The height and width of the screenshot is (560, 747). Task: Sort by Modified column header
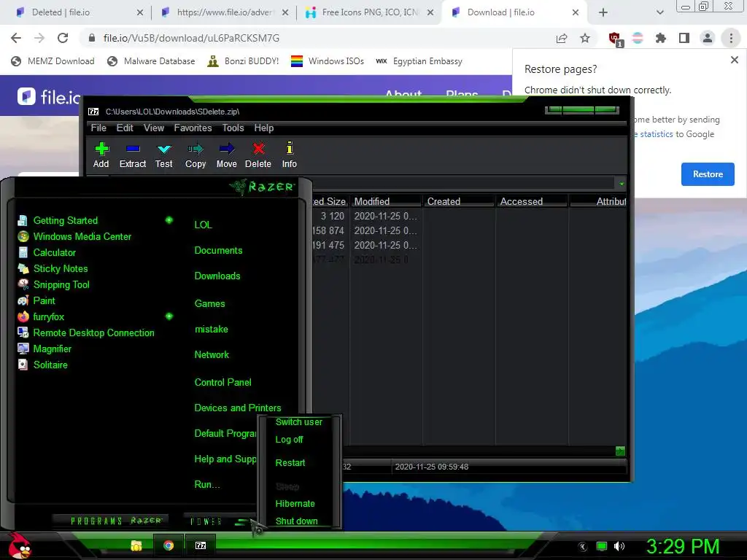[x=386, y=201]
